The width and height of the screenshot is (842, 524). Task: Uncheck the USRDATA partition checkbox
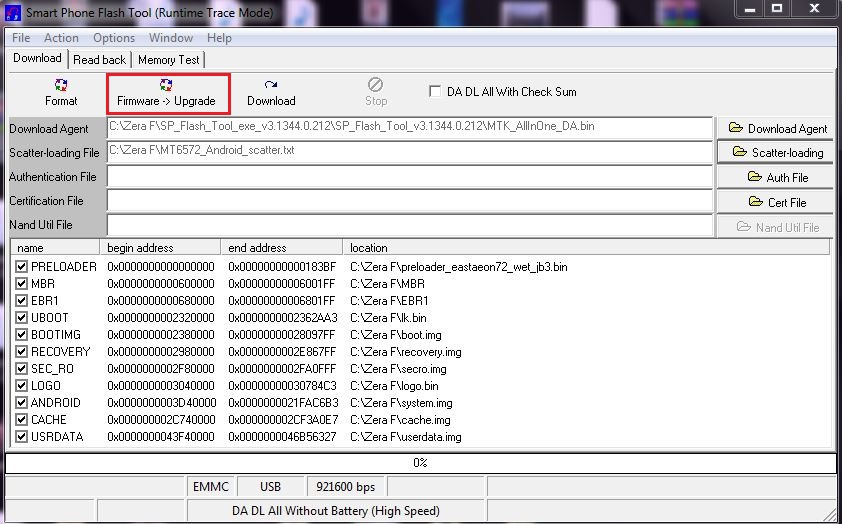tap(21, 436)
